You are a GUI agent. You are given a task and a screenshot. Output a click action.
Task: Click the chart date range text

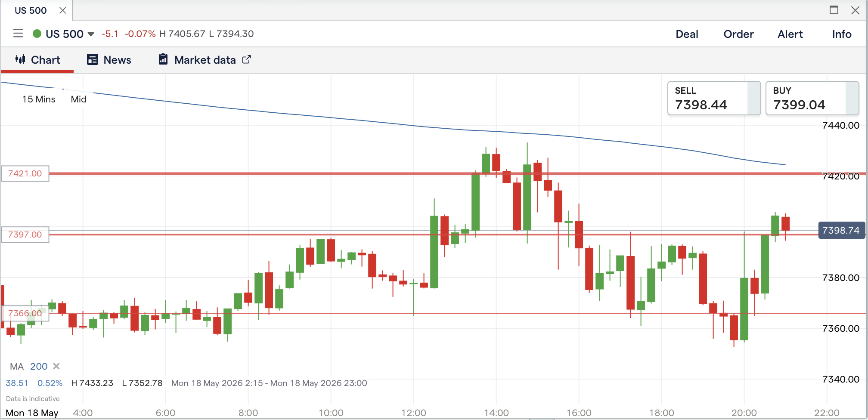[x=269, y=383]
